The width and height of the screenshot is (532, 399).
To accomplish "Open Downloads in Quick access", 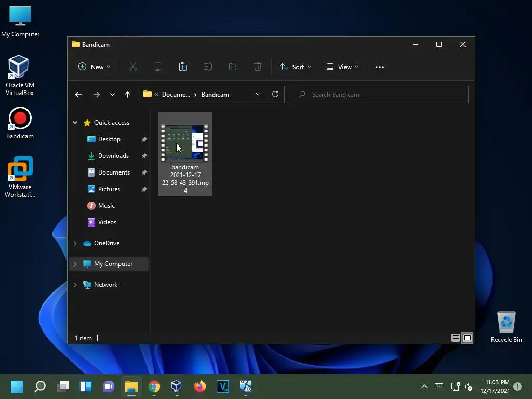I will tap(113, 156).
